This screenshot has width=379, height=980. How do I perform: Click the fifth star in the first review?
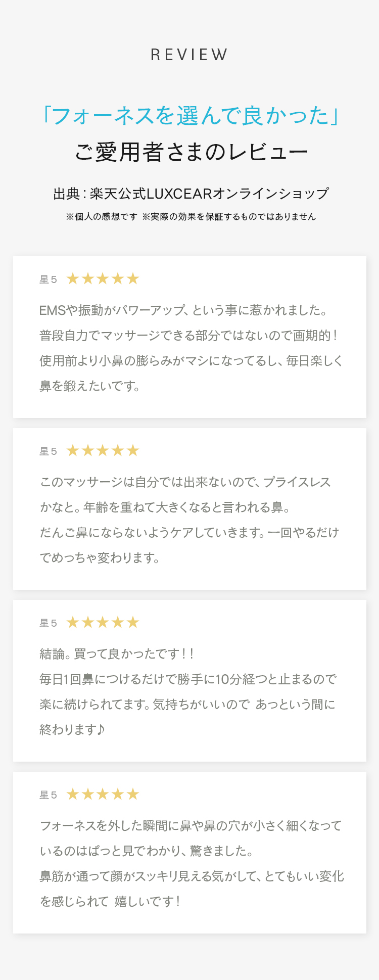(133, 278)
